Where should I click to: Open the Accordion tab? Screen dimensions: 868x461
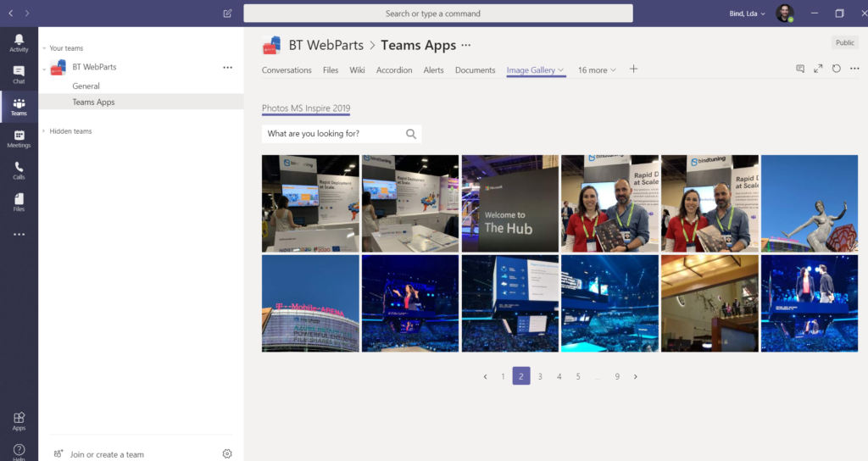[x=394, y=70]
